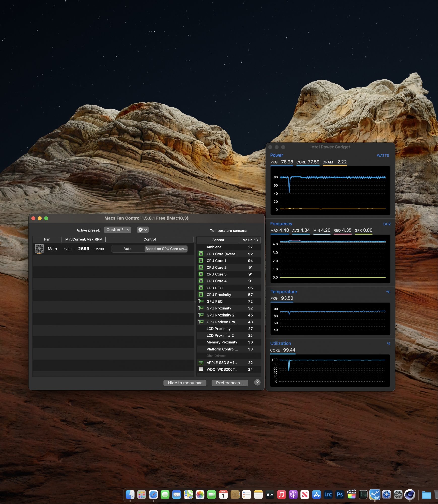
Task: Click the DRAM power value 2.22
Action: [x=342, y=162]
